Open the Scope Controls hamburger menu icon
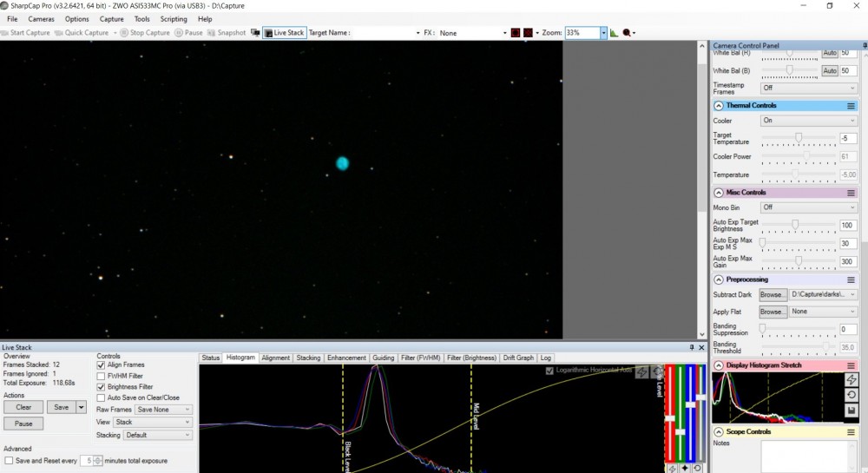Viewport: 868px width, 473px height. tap(851, 431)
